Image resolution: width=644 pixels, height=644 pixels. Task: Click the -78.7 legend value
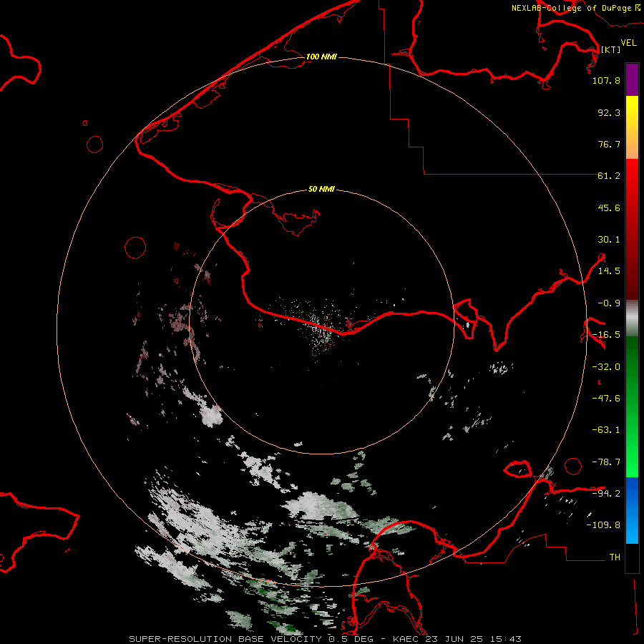coord(606,462)
